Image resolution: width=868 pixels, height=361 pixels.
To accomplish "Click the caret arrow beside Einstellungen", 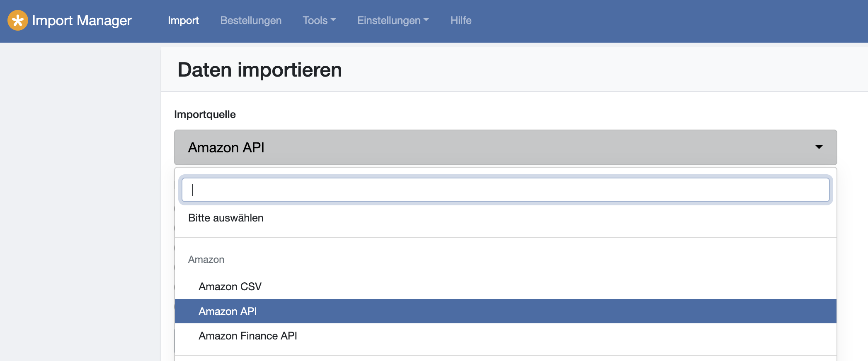I will tap(426, 20).
